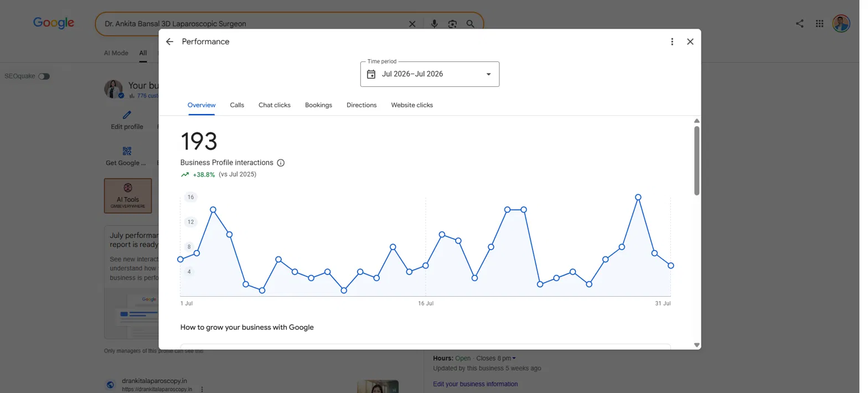Image resolution: width=868 pixels, height=393 pixels.
Task: Open the Time period dropdown
Action: click(x=430, y=74)
